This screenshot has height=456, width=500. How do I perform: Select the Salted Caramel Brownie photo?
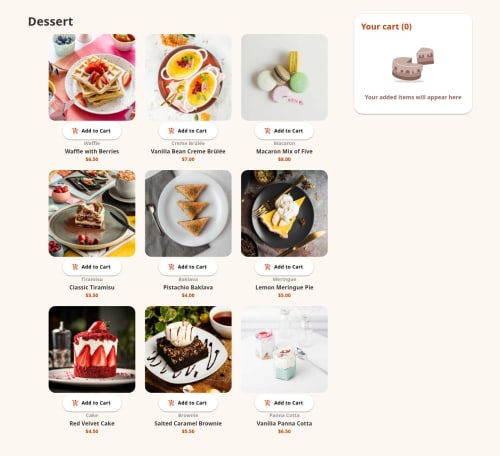[188, 349]
